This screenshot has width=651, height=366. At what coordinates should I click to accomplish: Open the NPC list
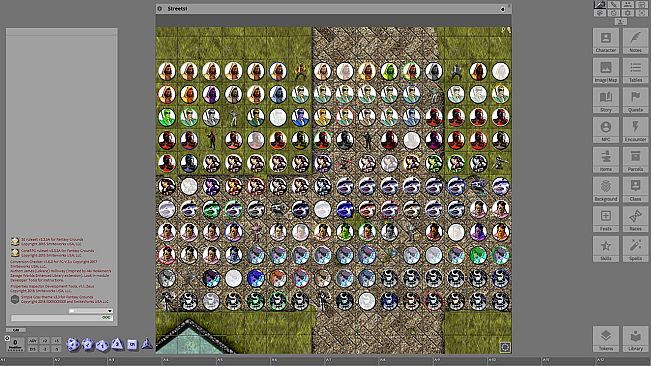(606, 131)
